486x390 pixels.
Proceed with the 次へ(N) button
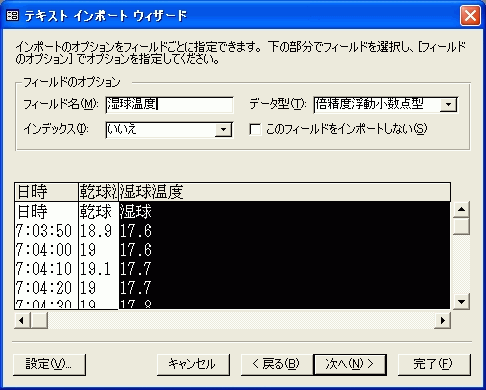(x=350, y=364)
